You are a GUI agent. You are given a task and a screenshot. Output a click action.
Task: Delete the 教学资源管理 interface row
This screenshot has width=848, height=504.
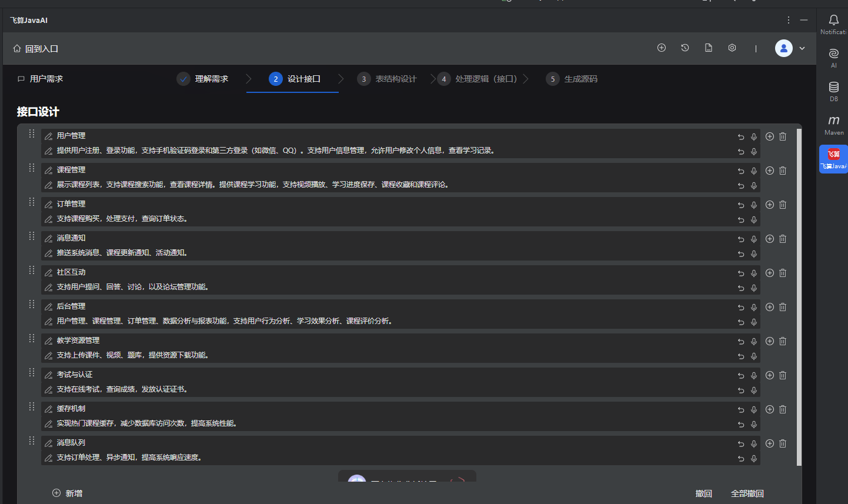[x=783, y=341]
